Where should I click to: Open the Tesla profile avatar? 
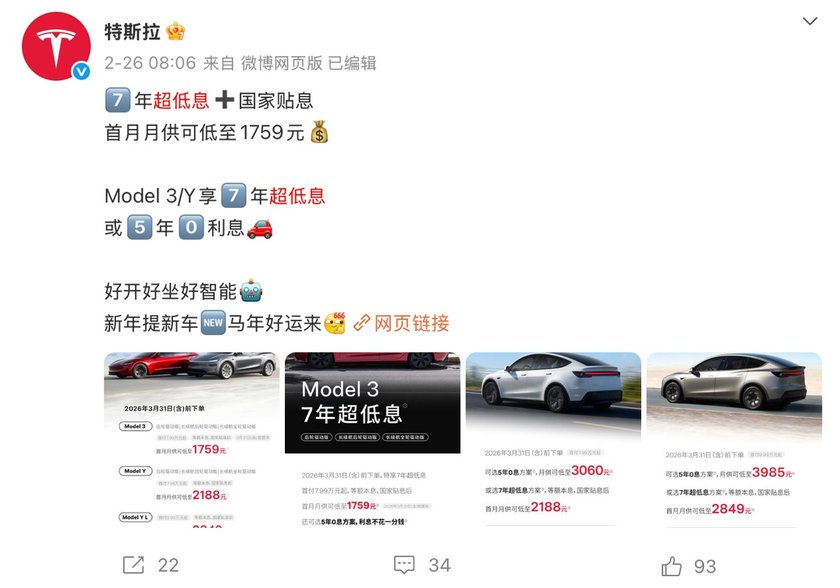56,47
